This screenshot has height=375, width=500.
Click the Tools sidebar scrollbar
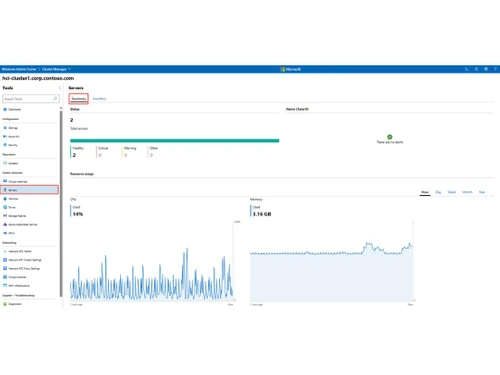tap(61, 203)
